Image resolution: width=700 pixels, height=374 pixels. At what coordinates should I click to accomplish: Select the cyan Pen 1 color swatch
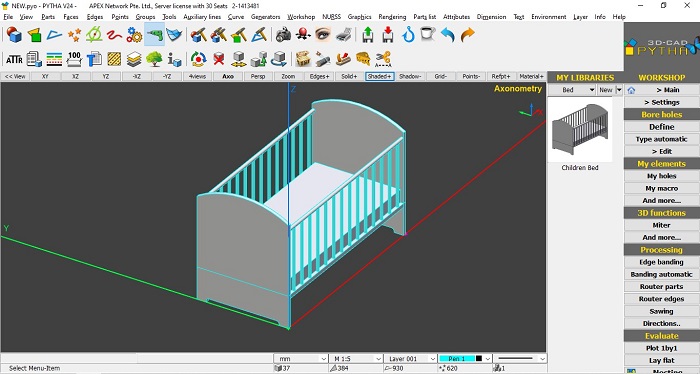(x=457, y=358)
